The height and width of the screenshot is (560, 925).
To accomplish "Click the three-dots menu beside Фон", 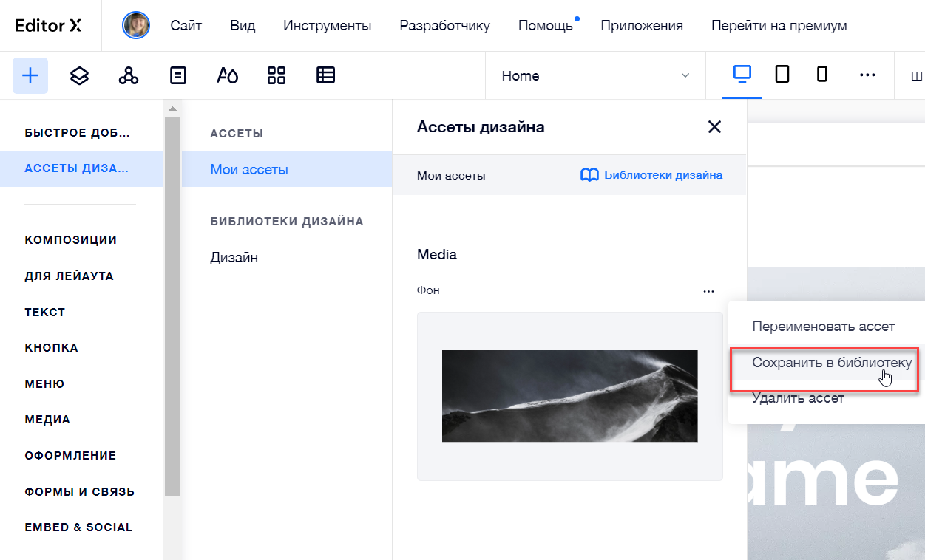I will (709, 291).
